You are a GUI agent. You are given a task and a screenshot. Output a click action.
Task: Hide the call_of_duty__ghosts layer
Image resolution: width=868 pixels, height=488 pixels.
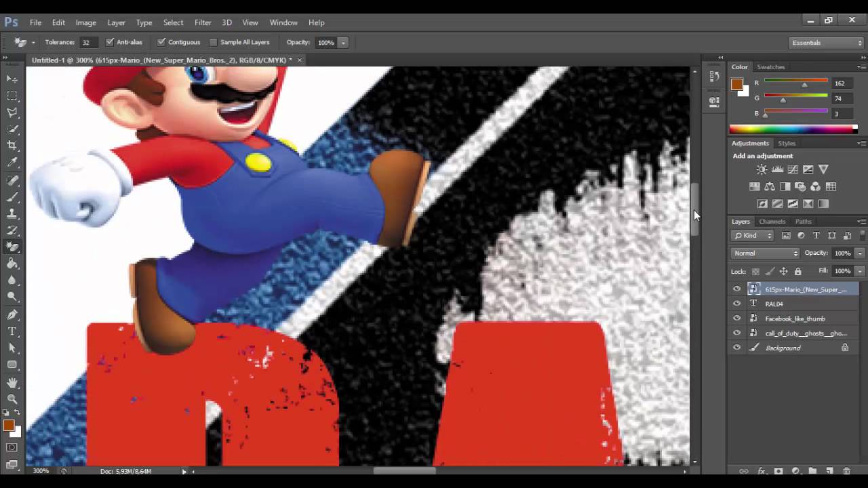[737, 333]
